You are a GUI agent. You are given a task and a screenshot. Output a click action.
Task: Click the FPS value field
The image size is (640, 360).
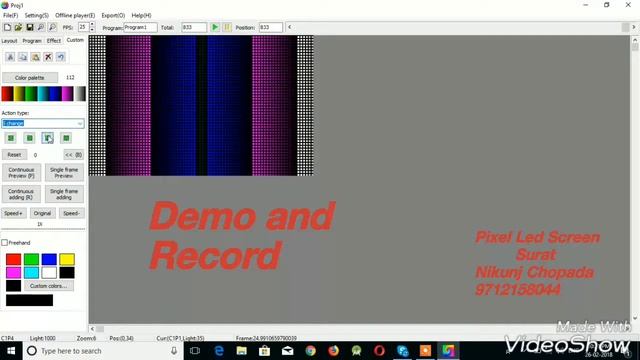[83, 27]
